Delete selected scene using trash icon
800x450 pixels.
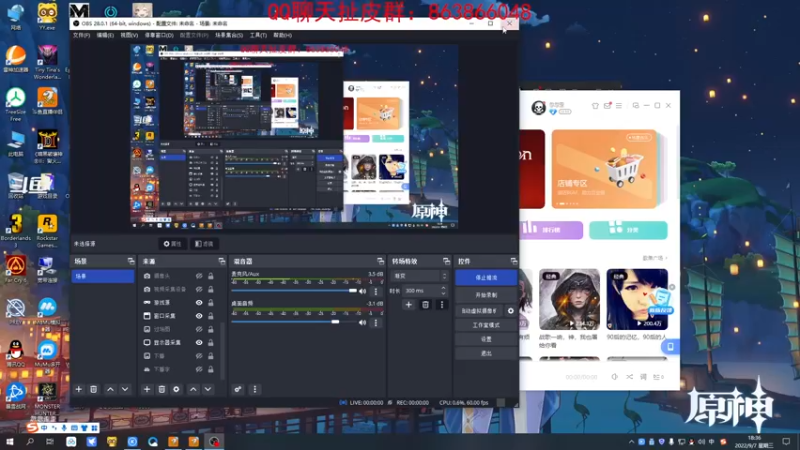(x=93, y=389)
